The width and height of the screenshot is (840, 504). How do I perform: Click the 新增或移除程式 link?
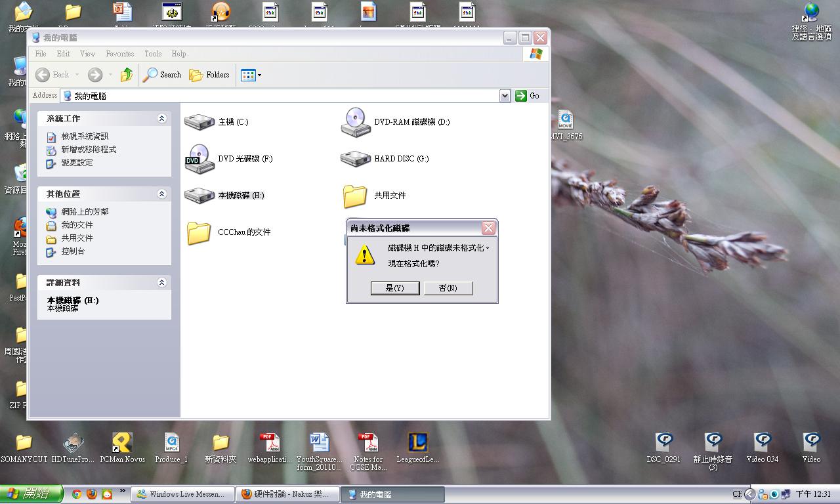89,150
